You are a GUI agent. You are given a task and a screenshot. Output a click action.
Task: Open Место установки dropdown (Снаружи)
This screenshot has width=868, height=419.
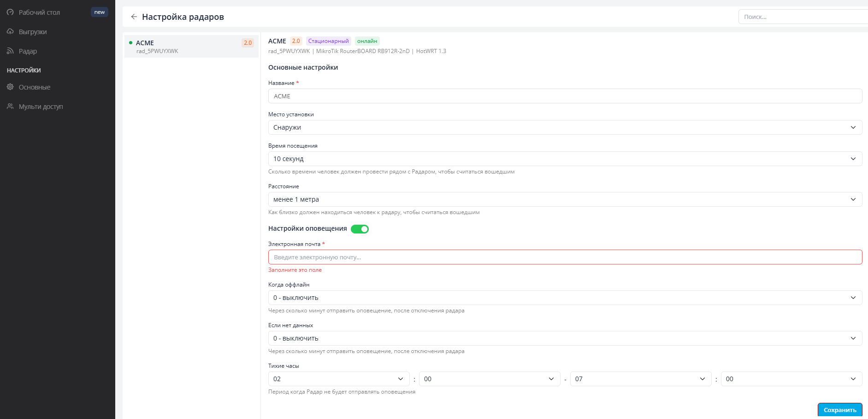(565, 127)
